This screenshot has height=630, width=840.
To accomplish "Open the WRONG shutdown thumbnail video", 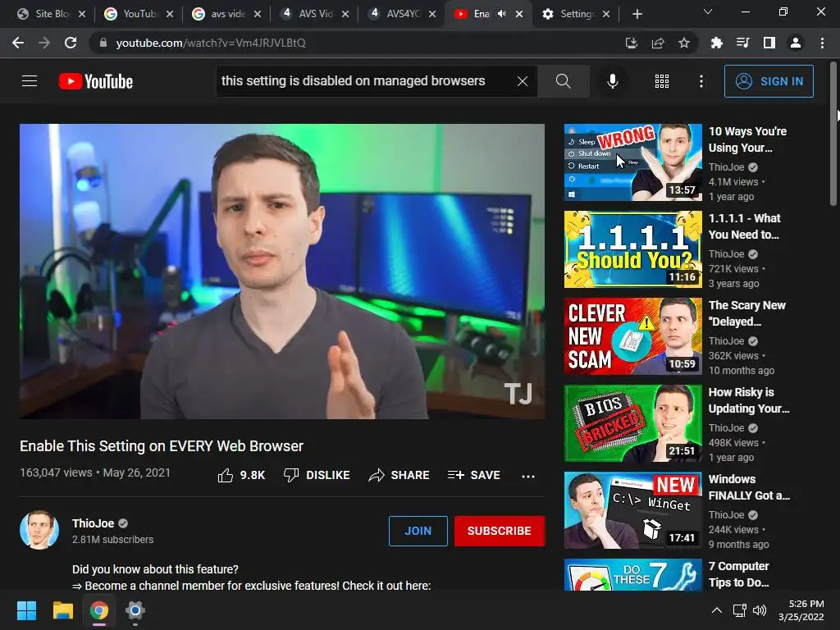I will pos(632,162).
